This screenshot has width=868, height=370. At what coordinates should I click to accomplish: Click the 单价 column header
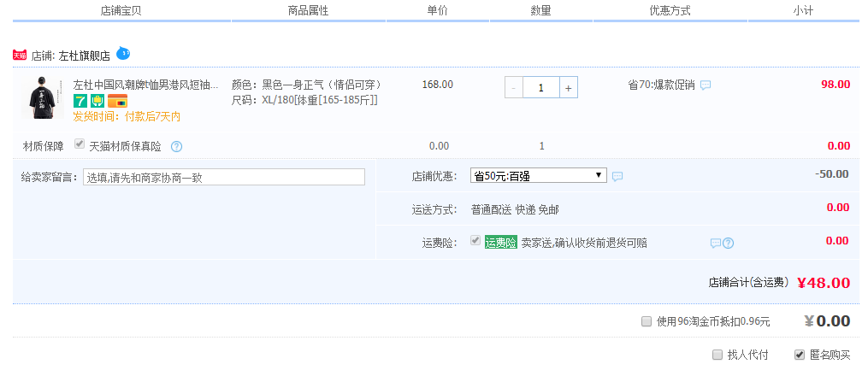click(437, 10)
